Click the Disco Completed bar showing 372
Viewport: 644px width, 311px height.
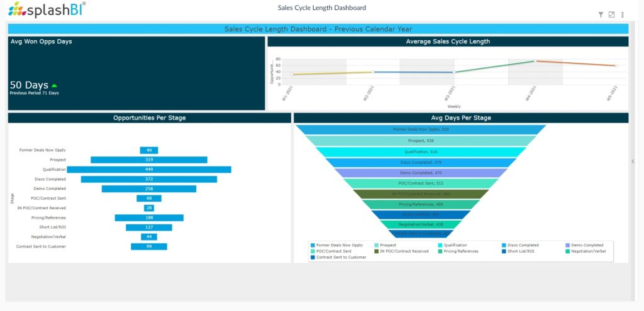tap(149, 179)
